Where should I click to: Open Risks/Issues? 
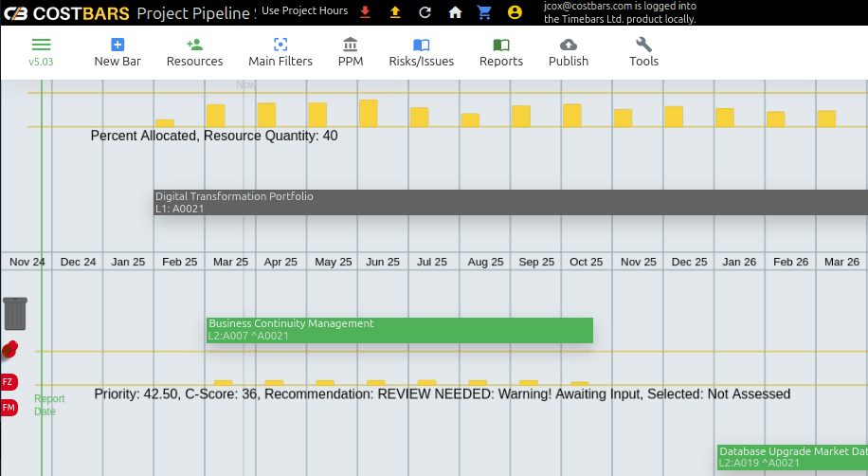pos(422,53)
